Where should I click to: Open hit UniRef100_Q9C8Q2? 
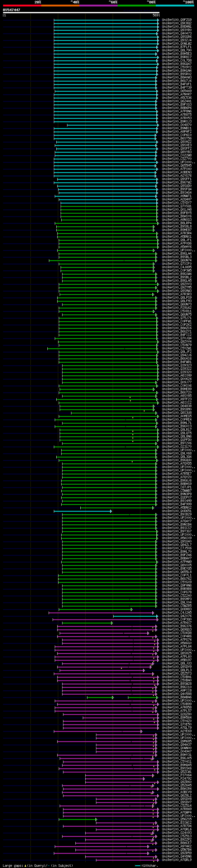[177, 23]
